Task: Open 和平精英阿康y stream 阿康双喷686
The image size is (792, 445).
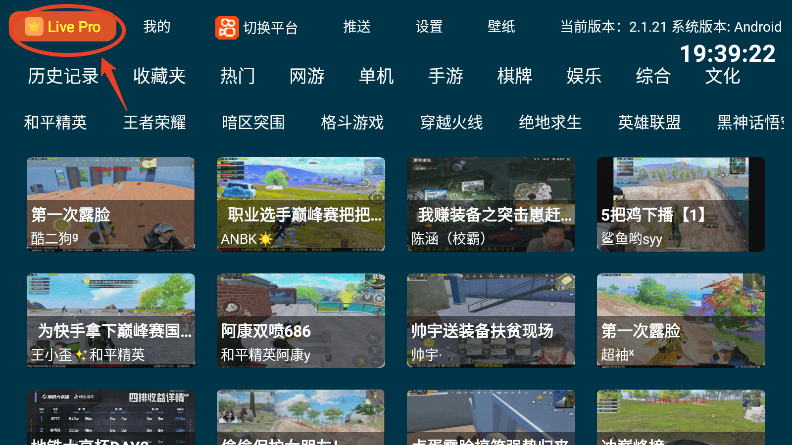Action: click(301, 321)
